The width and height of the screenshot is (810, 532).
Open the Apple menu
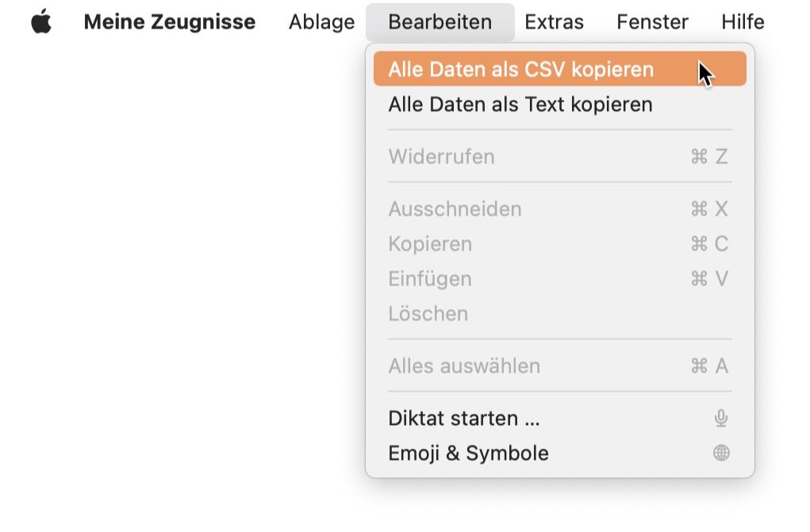click(41, 21)
